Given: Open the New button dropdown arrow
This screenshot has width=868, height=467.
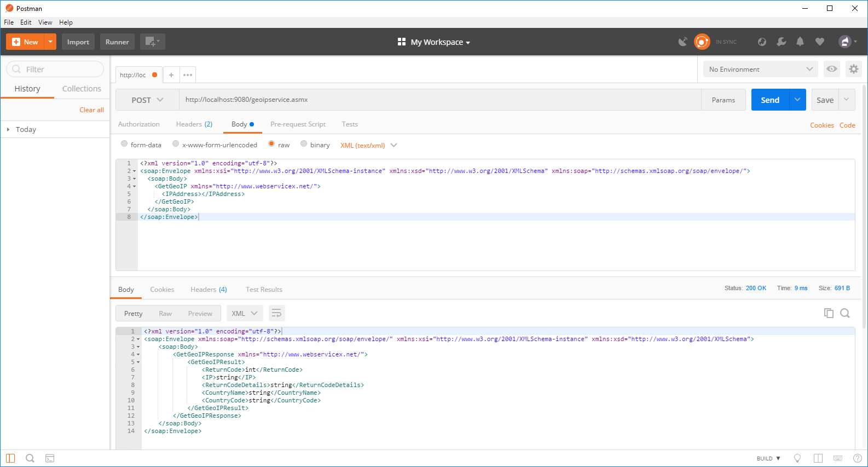Looking at the screenshot, I should (50, 42).
